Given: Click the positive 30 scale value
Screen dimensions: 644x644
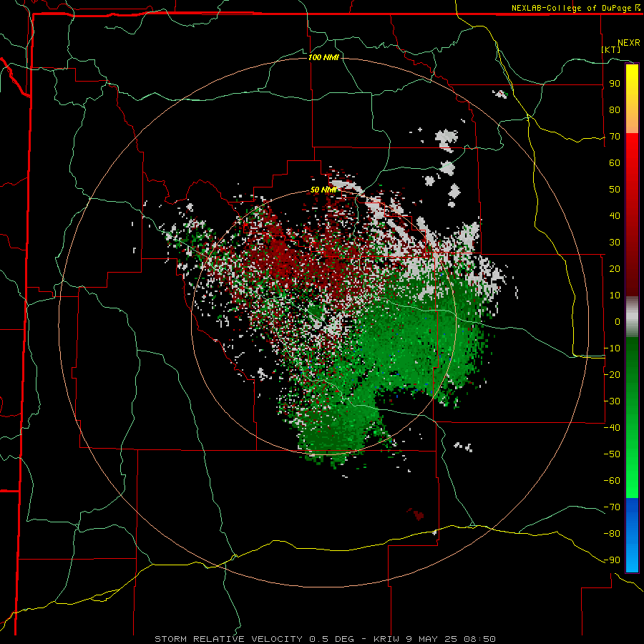Looking at the screenshot, I should pyautogui.click(x=615, y=243).
